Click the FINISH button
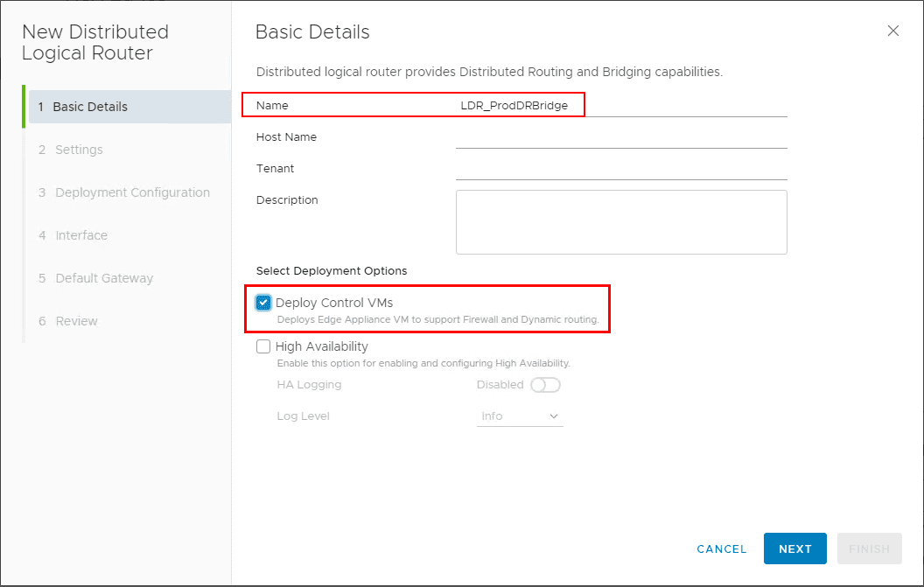The height and width of the screenshot is (587, 924). 869,549
